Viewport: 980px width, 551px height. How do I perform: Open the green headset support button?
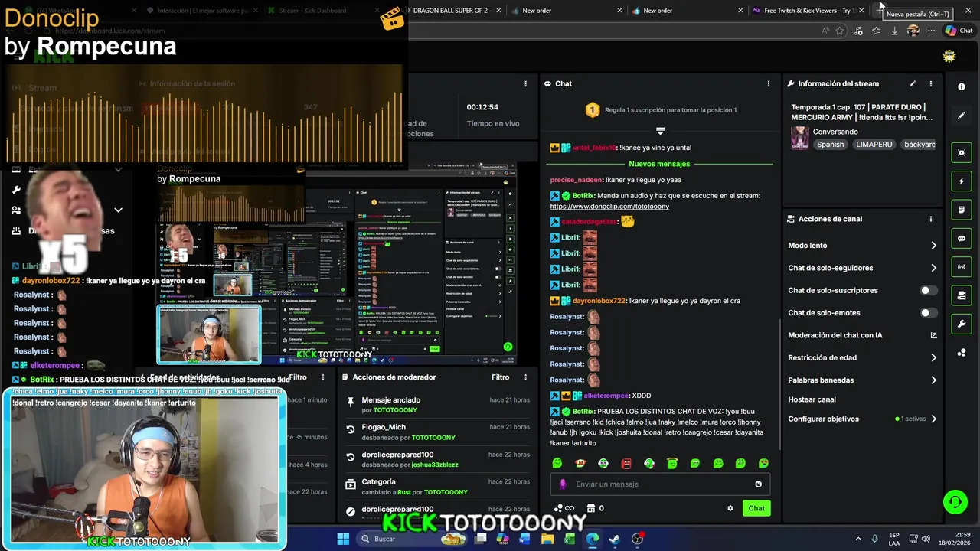tap(955, 502)
